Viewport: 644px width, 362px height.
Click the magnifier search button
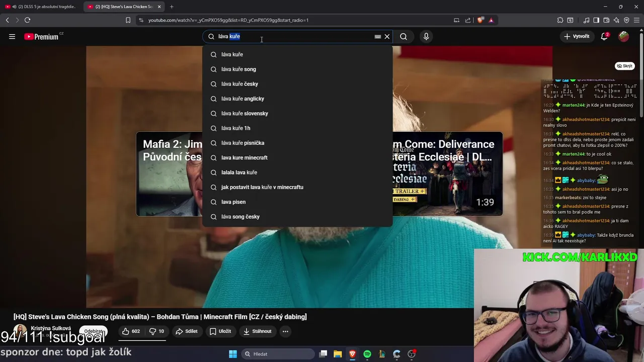(404, 36)
